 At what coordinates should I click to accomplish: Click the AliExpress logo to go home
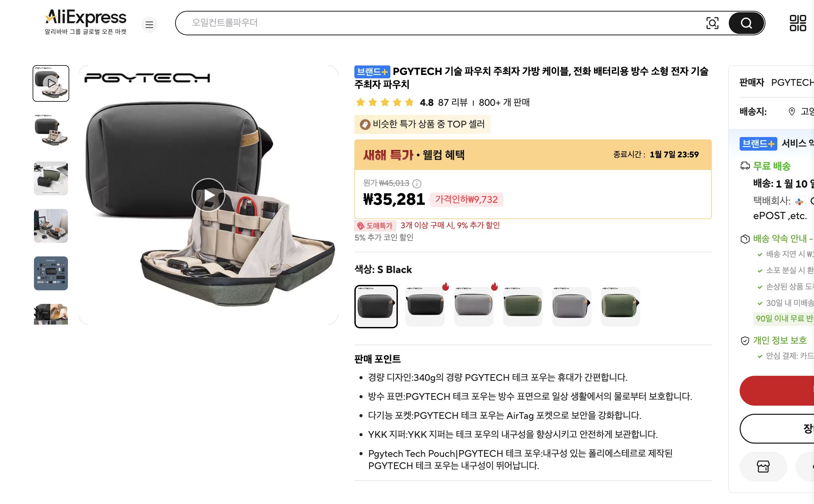85,17
